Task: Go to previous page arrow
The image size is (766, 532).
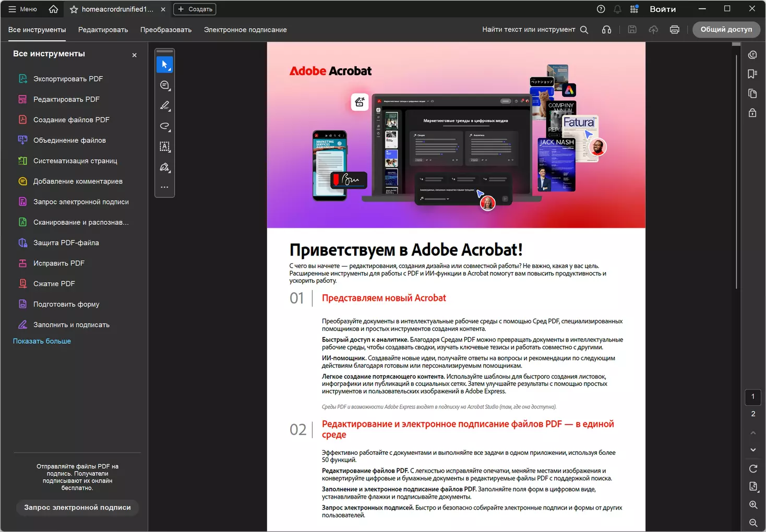Action: click(x=753, y=433)
